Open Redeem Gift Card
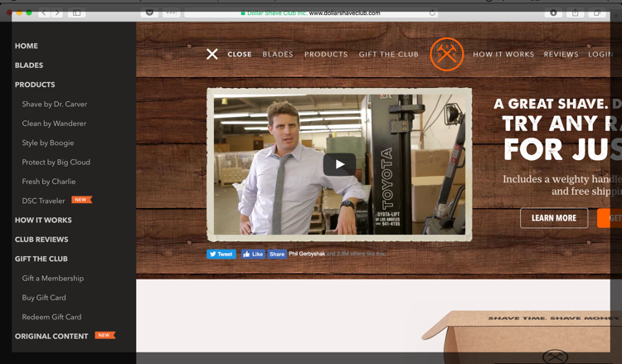Image resolution: width=622 pixels, height=364 pixels. pos(51,318)
